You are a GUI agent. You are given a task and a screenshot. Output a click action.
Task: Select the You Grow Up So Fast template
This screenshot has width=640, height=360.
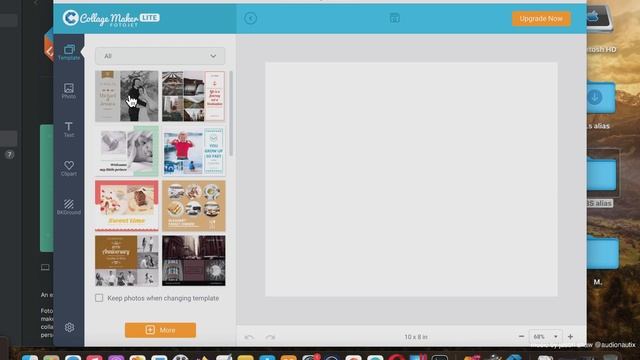[193, 151]
